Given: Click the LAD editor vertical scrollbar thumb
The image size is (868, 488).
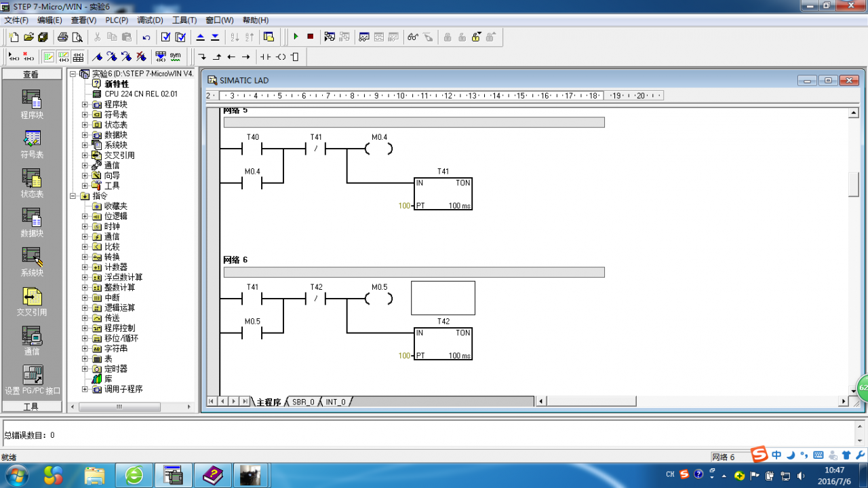Looking at the screenshot, I should coord(854,185).
